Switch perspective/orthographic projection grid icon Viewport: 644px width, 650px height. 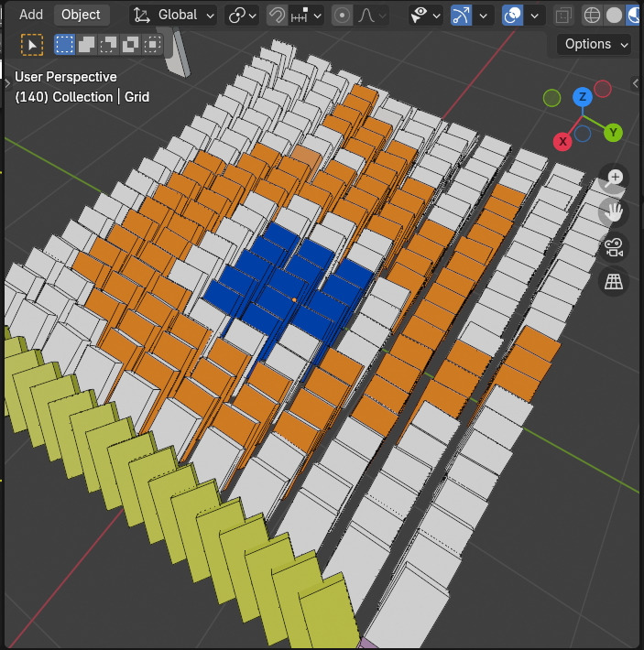click(614, 282)
